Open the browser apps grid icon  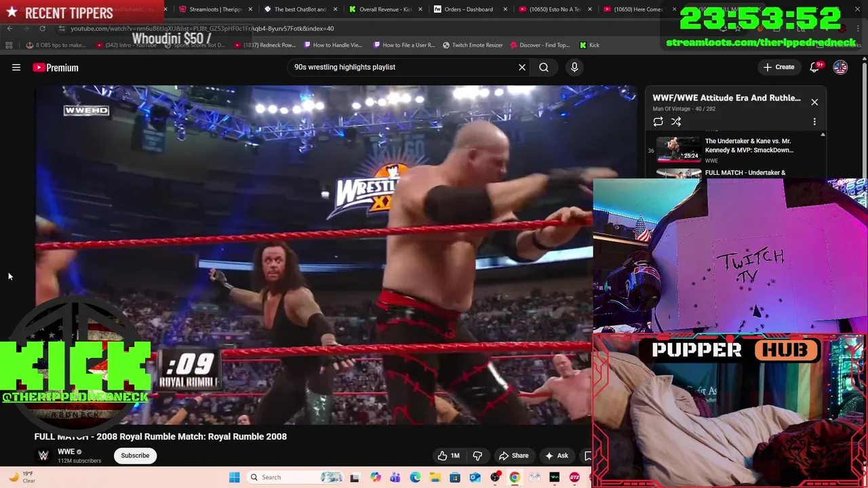point(9,45)
